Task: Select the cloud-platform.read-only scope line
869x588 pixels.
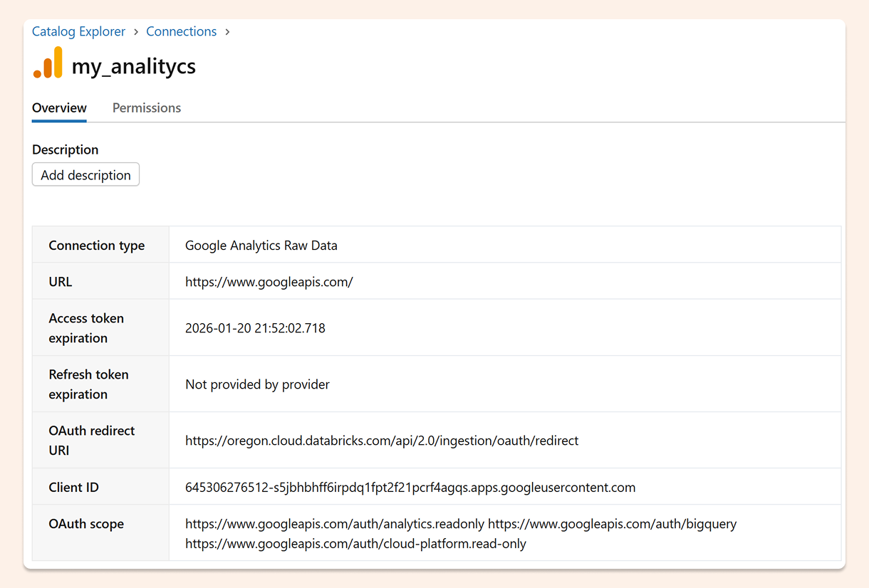Action: (355, 543)
